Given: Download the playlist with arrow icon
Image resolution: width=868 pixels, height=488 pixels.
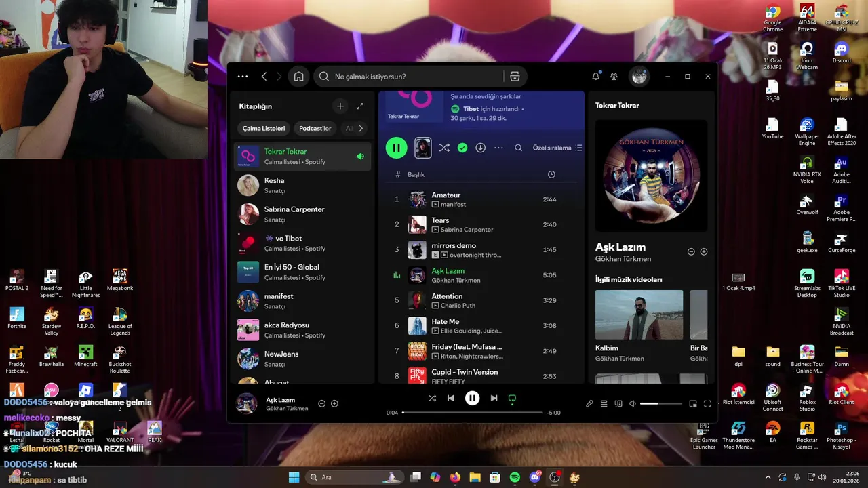Looking at the screenshot, I should tap(480, 148).
